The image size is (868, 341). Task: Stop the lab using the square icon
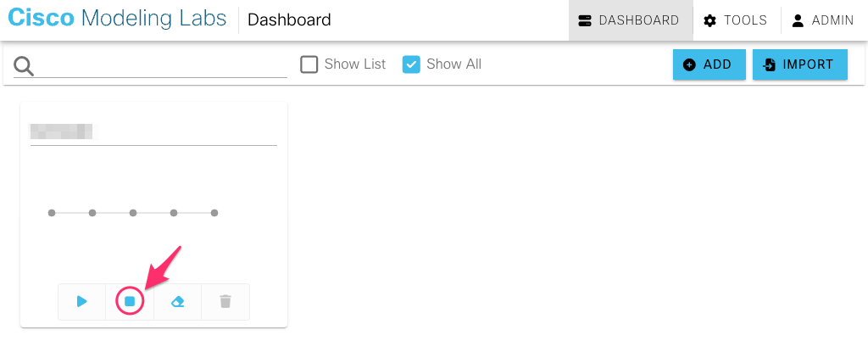coord(130,302)
